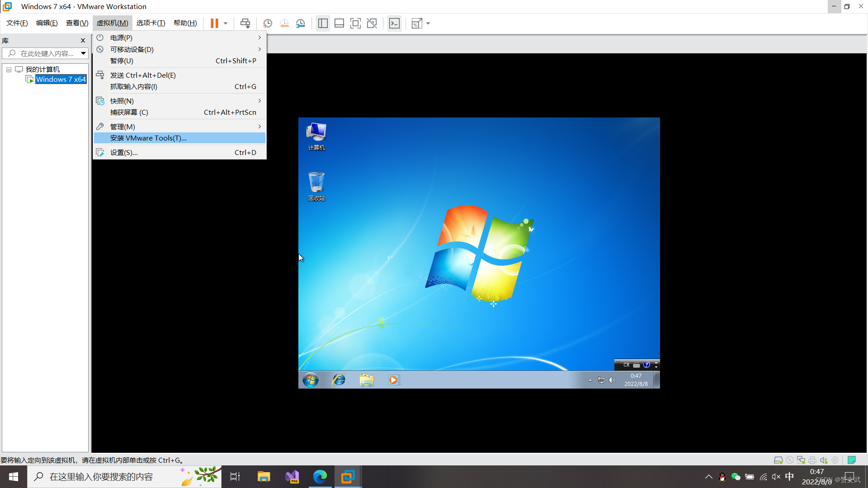Screen dimensions: 868x488
Task: Click the VMware sound card status icon
Action: tap(824, 460)
